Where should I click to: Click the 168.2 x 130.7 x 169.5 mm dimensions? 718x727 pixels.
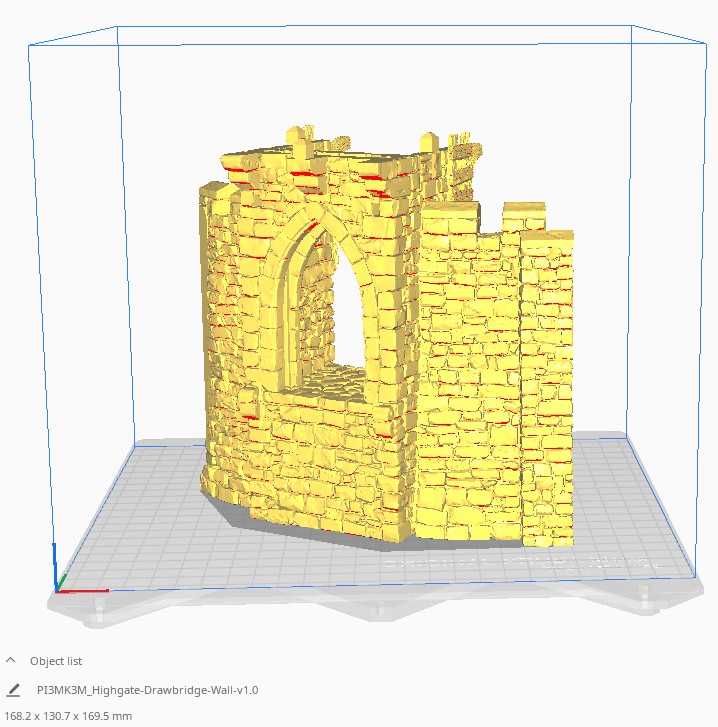67,716
